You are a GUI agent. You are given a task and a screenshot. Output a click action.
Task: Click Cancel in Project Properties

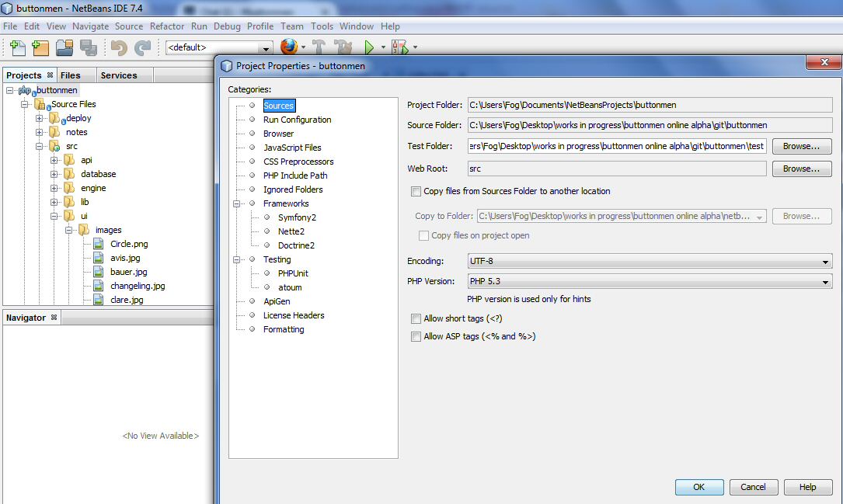[x=753, y=487]
